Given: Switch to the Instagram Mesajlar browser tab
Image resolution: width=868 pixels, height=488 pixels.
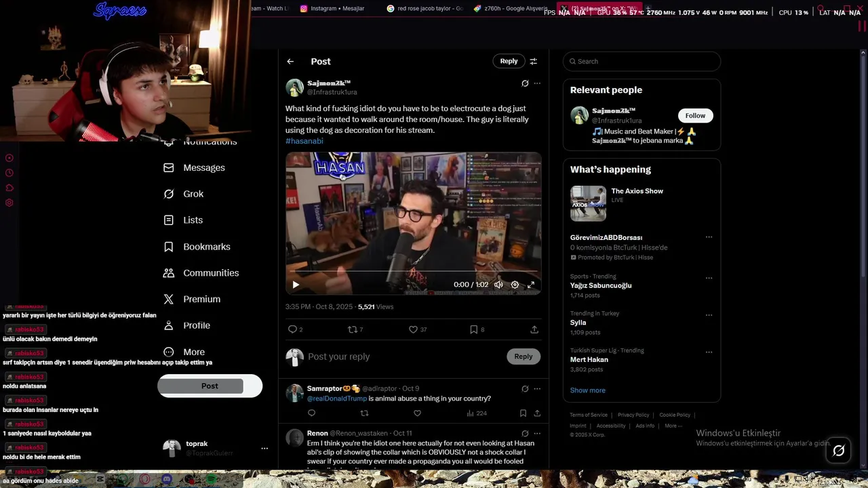Looking at the screenshot, I should 332,8.
